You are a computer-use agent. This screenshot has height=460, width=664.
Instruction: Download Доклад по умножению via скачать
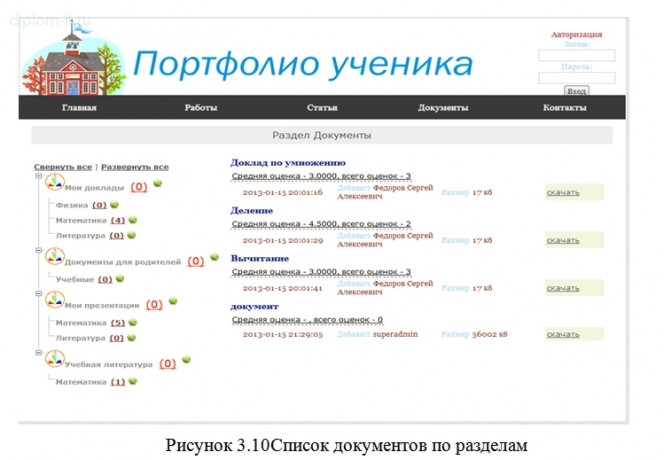[x=563, y=192]
